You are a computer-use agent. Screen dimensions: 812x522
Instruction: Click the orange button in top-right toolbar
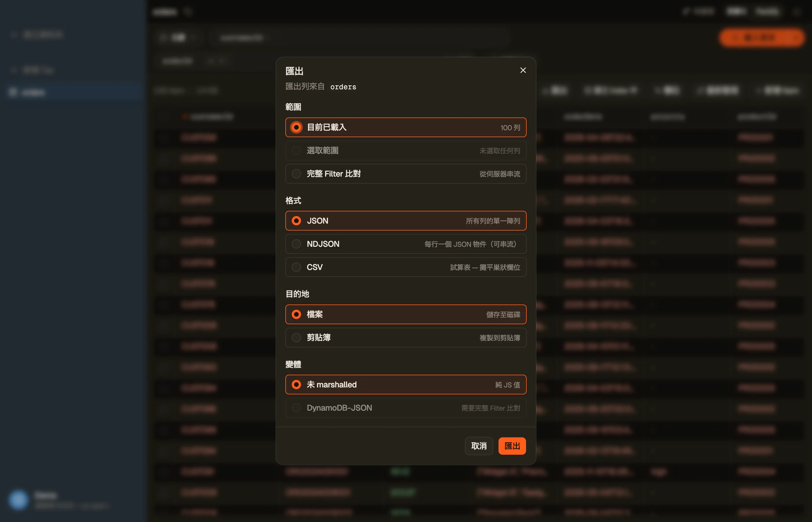click(762, 37)
